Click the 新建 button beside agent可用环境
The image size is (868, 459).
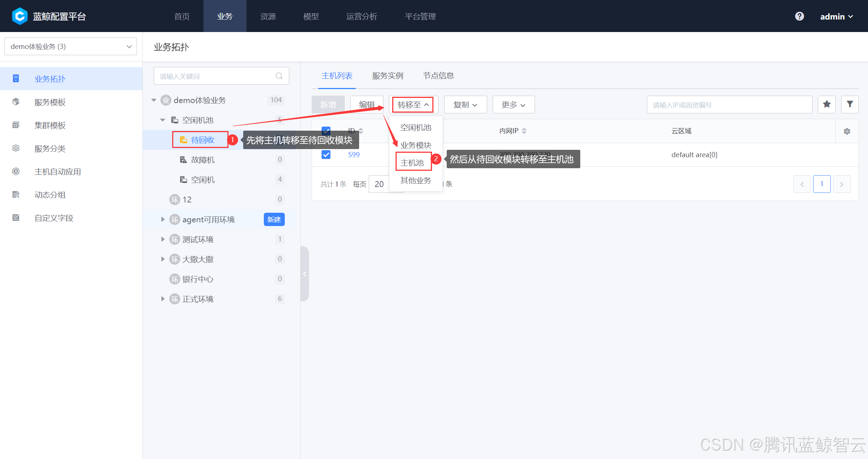(x=274, y=219)
